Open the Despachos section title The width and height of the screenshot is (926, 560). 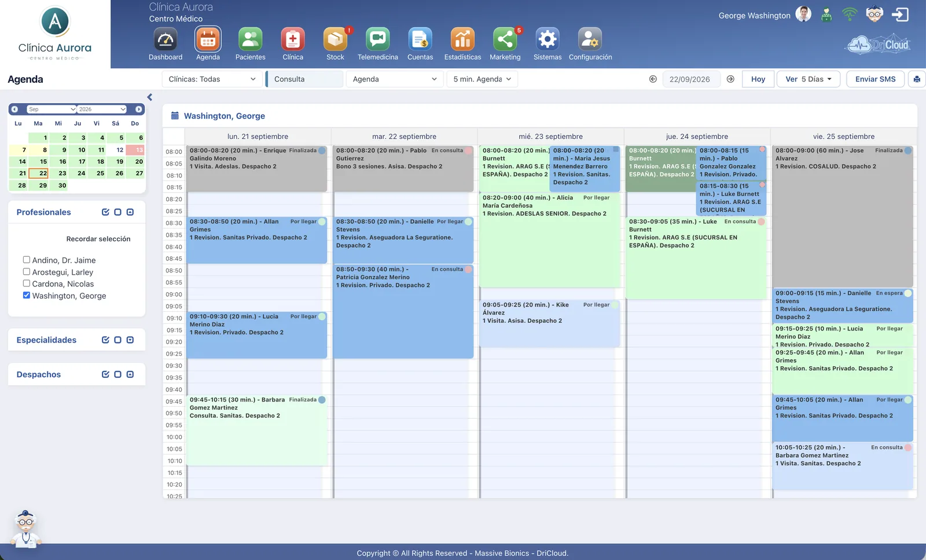(x=38, y=375)
